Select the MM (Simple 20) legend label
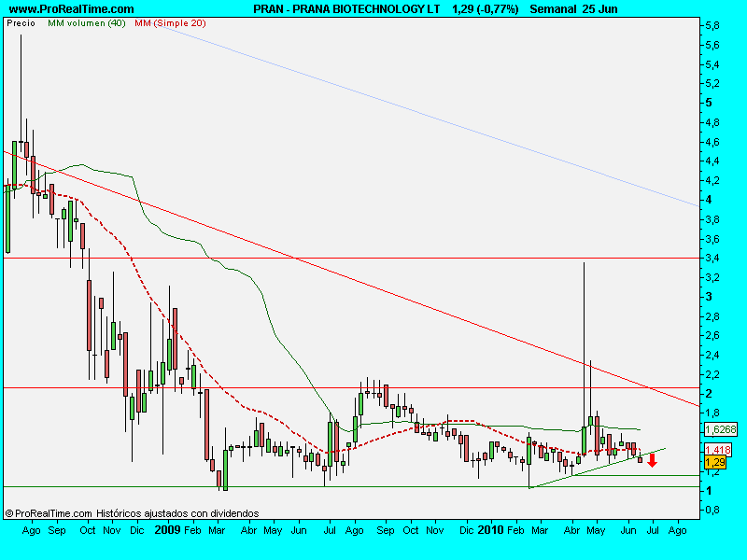747x560 pixels. (x=170, y=23)
